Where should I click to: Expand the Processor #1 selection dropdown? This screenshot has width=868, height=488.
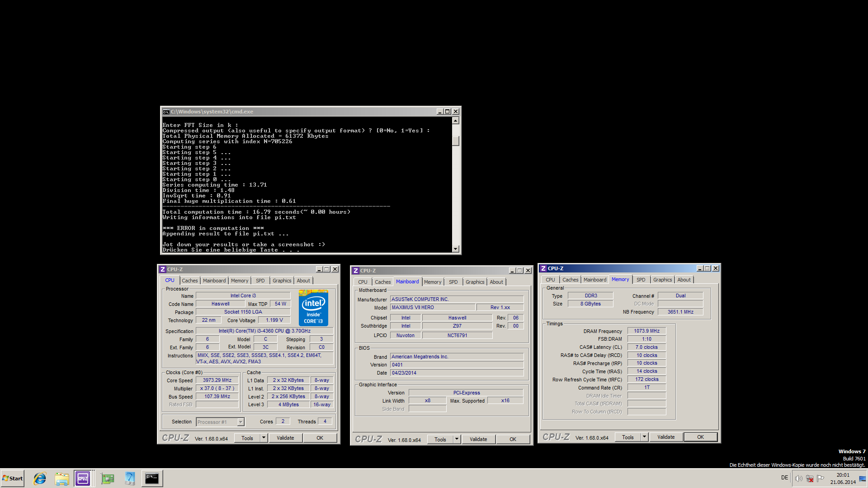click(241, 422)
